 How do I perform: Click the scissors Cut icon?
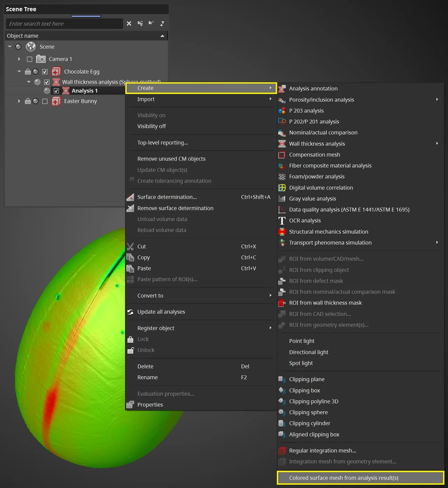coord(130,247)
